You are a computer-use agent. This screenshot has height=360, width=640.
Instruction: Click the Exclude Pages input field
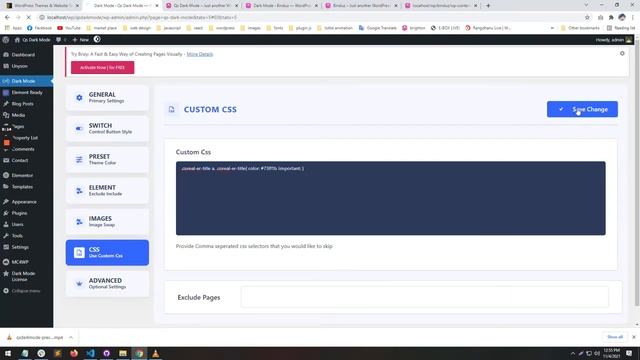coord(424,297)
